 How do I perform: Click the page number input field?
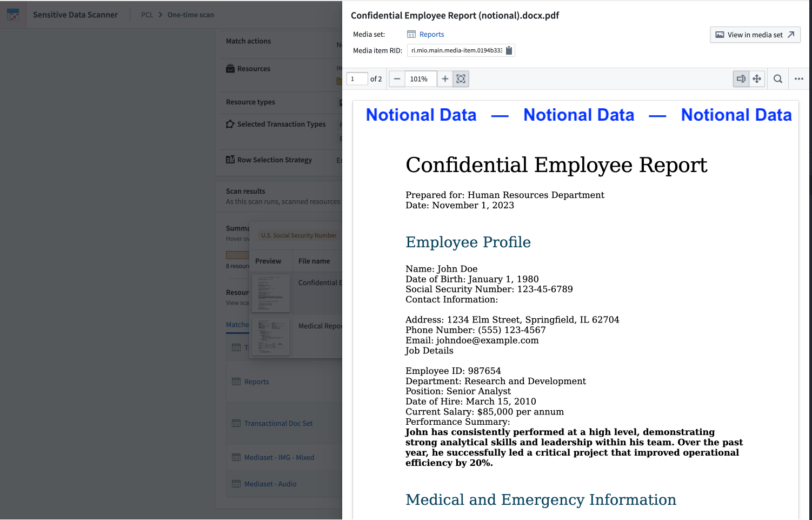(x=357, y=79)
